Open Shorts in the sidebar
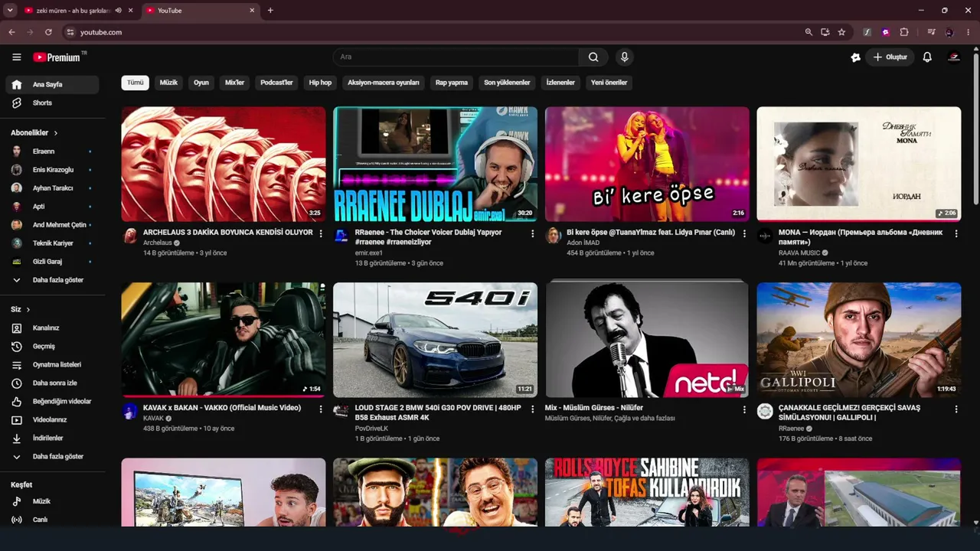This screenshot has height=551, width=980. 52,103
